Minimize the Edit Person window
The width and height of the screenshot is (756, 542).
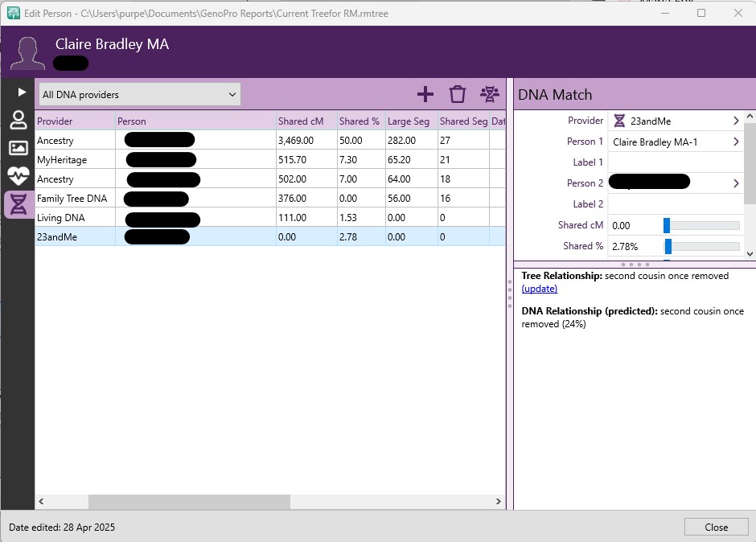(x=665, y=13)
